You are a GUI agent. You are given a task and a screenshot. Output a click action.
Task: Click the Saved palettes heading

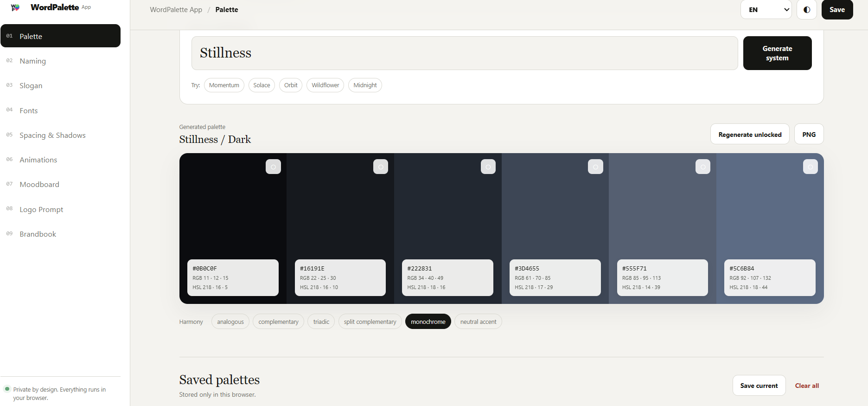click(219, 380)
